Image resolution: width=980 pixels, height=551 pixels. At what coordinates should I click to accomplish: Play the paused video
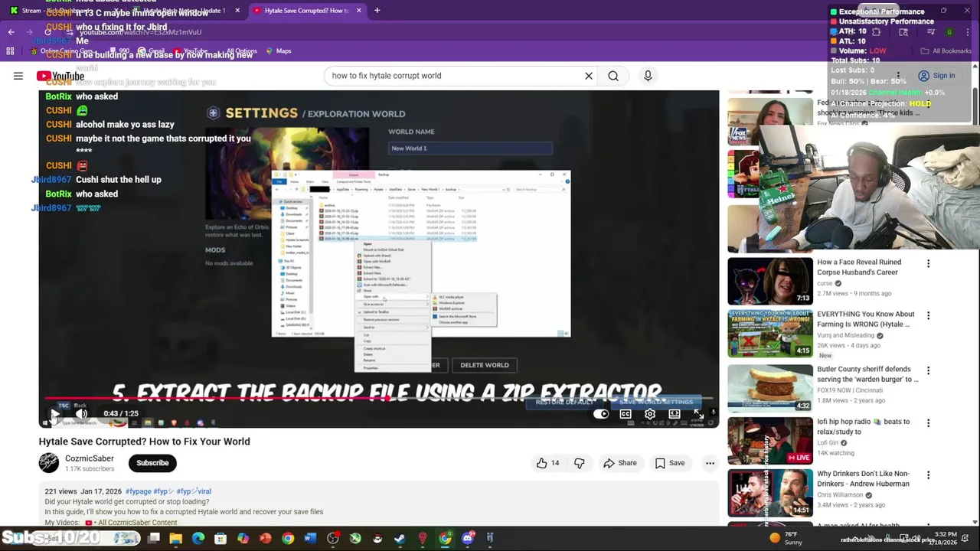coord(55,414)
